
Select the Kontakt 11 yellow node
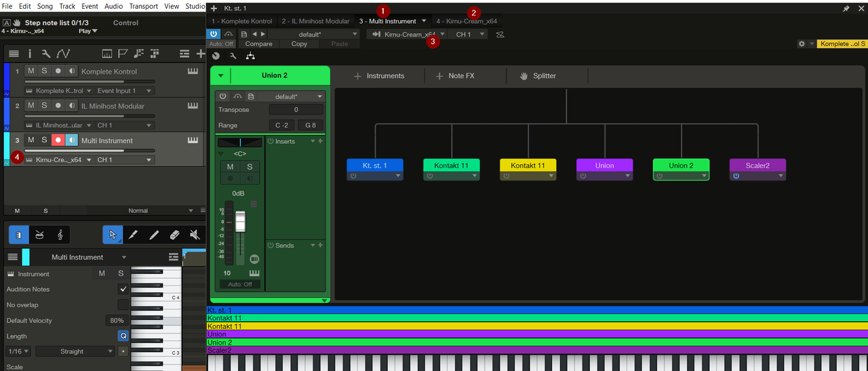pos(528,165)
